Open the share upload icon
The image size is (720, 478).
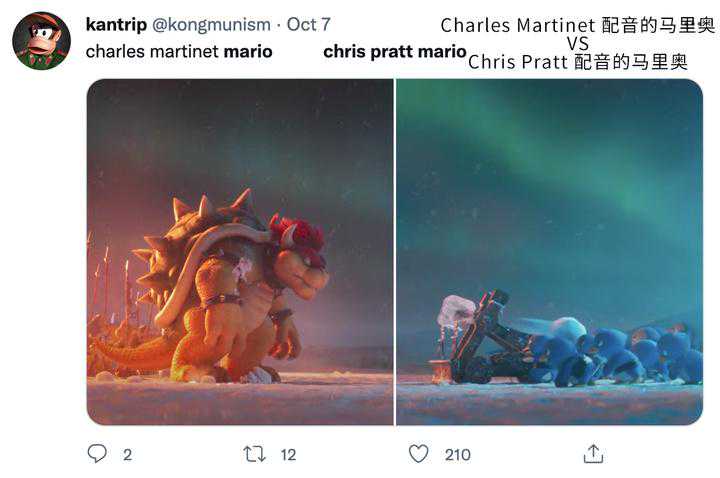[x=593, y=454]
